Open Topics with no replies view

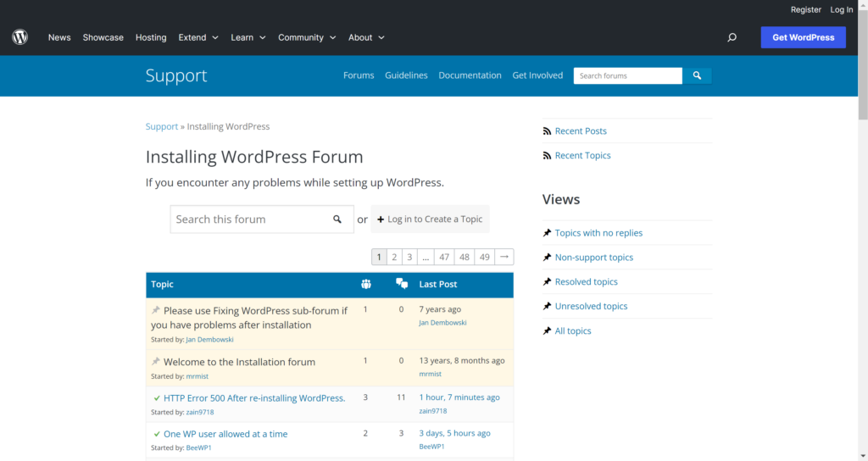coord(599,233)
